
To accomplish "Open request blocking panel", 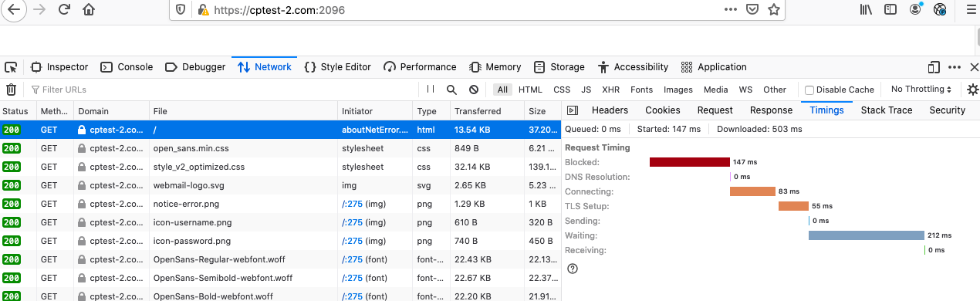I will click(x=474, y=90).
